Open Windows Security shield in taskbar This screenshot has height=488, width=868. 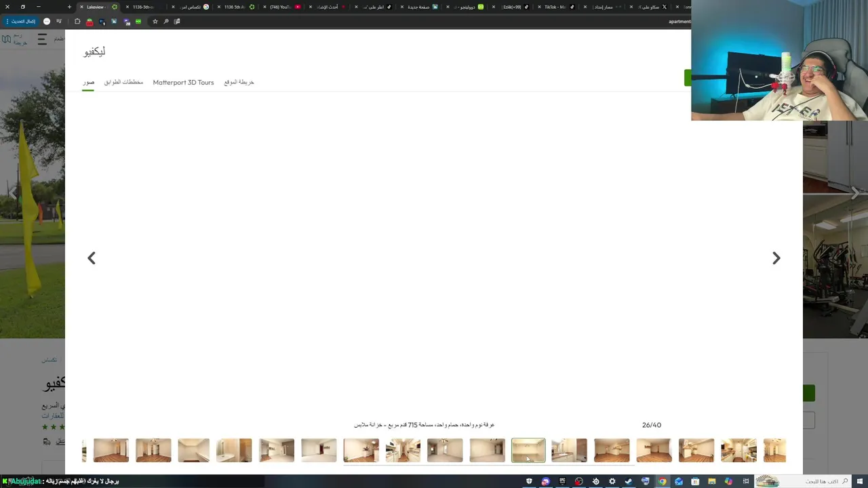pos(529,481)
